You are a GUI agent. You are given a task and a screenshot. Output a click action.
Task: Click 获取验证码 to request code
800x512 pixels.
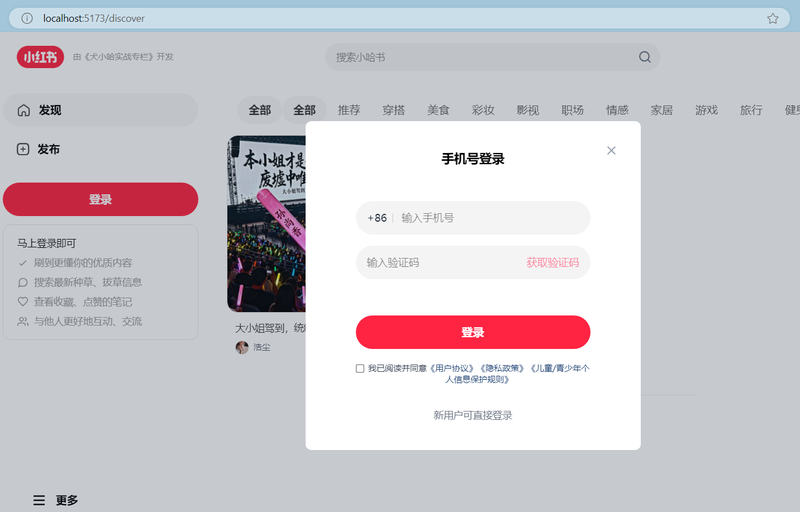pyautogui.click(x=553, y=263)
